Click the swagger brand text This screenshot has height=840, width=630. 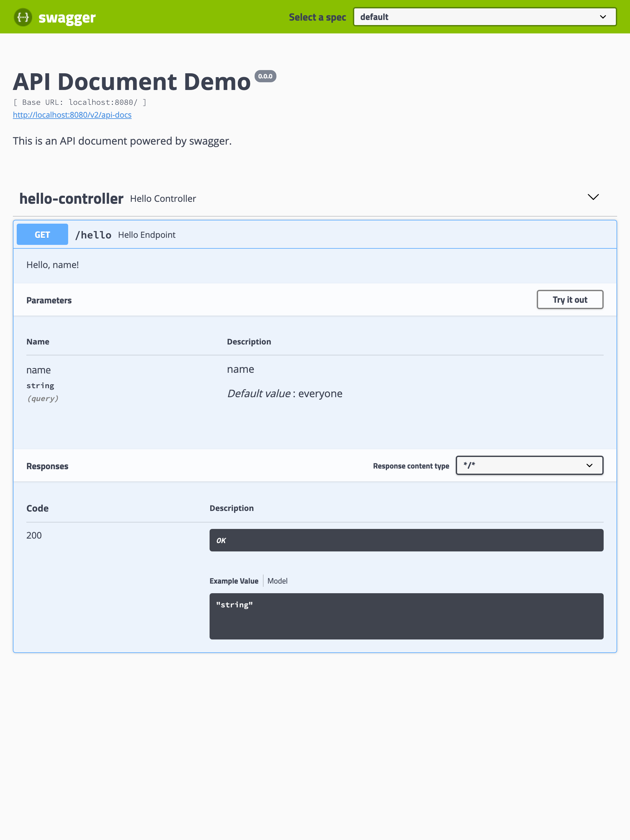[67, 17]
